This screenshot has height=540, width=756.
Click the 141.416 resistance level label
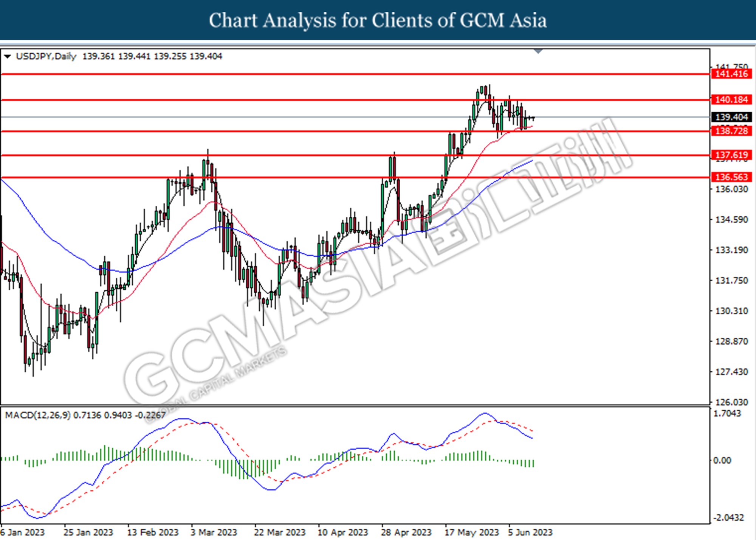tap(731, 74)
